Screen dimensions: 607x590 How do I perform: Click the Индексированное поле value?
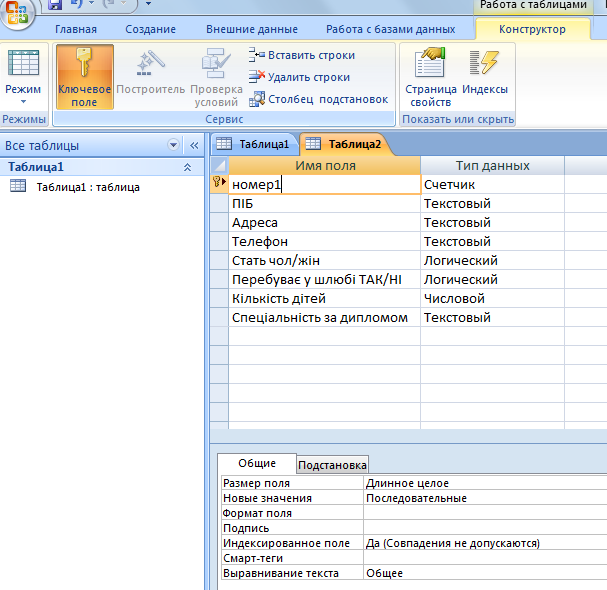(485, 543)
